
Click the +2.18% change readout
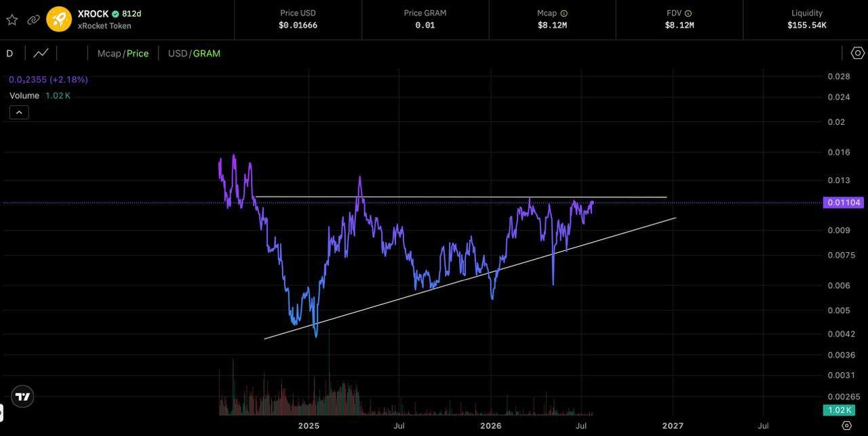point(68,79)
